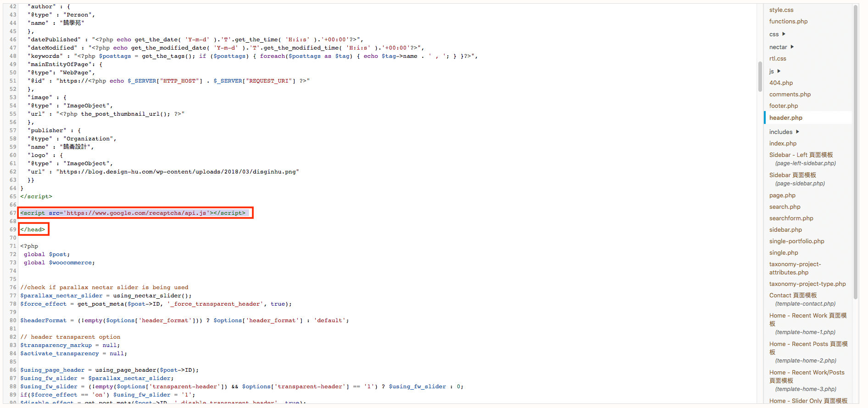Click the global $woocommerce line
Screen dimensions: 868x408
click(x=59, y=263)
